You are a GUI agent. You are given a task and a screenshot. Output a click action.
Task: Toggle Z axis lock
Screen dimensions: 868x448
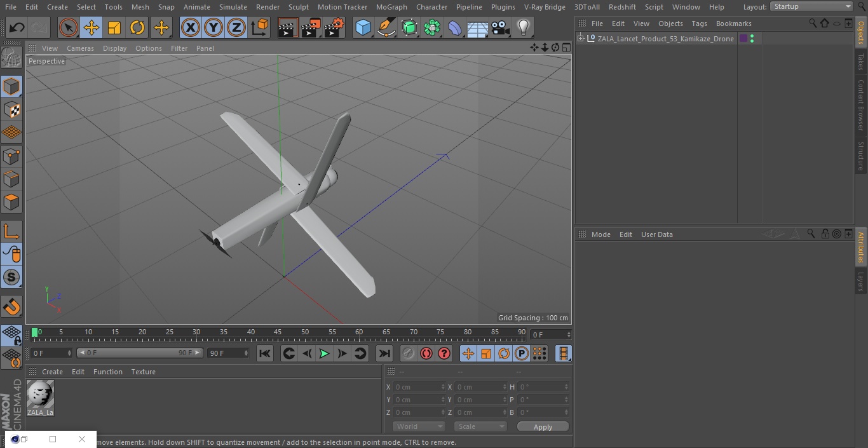click(x=236, y=27)
